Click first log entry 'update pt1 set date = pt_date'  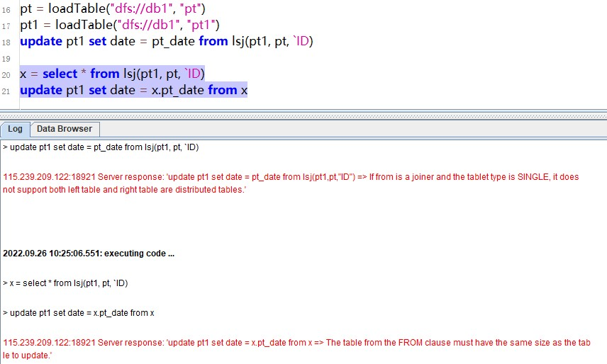tap(101, 147)
